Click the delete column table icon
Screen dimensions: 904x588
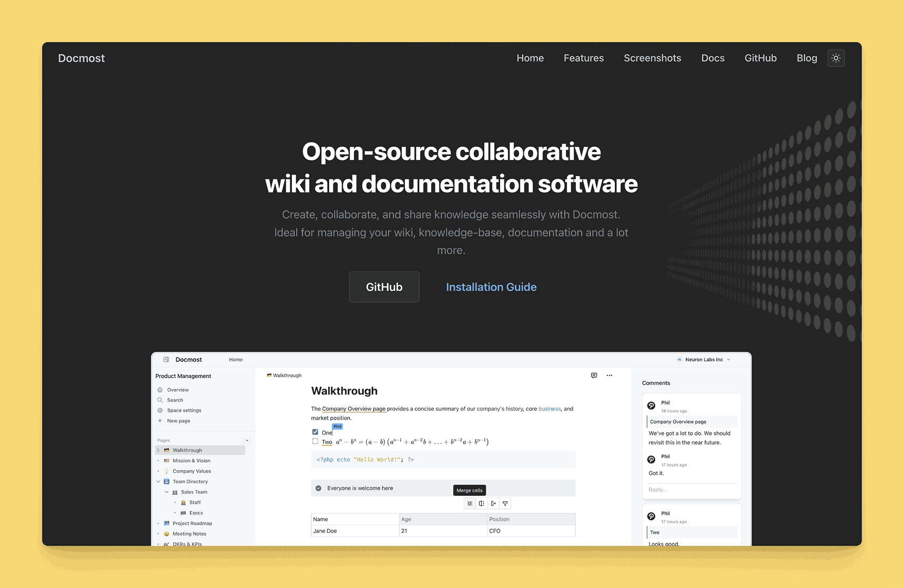tap(493, 503)
